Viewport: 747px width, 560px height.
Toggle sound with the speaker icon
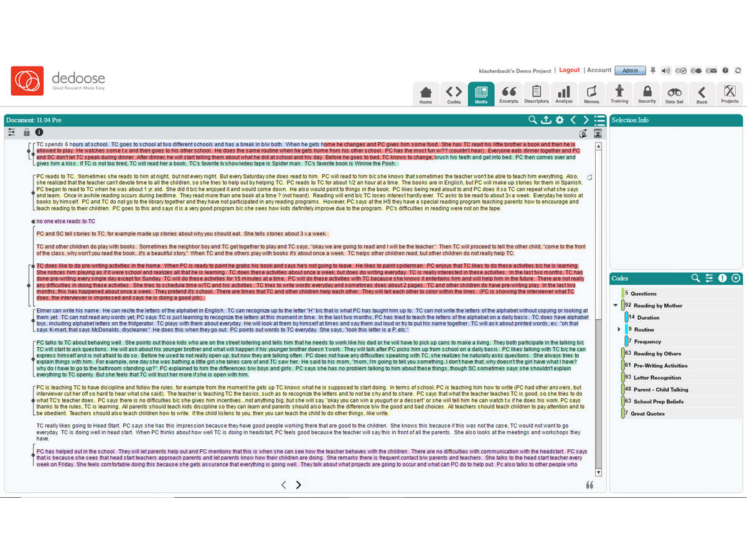pos(665,71)
